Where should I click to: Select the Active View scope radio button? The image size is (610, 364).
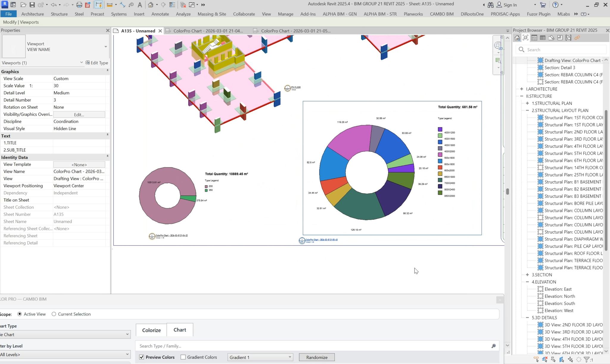(x=20, y=314)
